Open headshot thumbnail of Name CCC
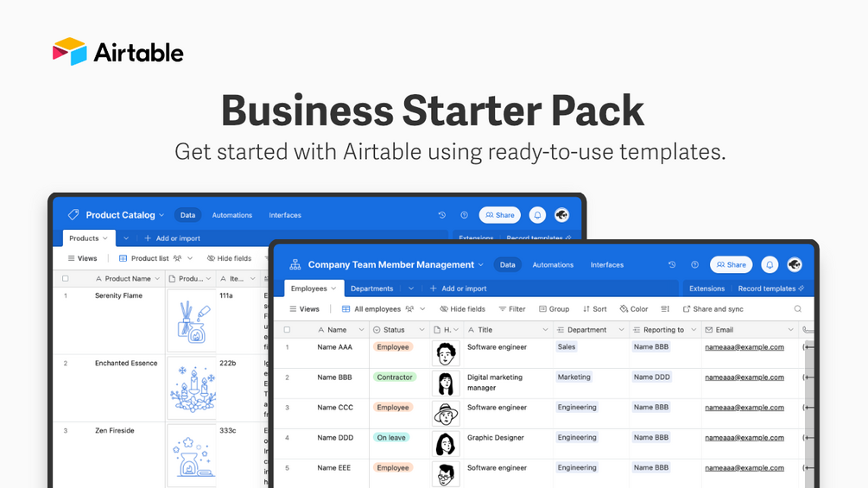The height and width of the screenshot is (488, 868). 446,414
